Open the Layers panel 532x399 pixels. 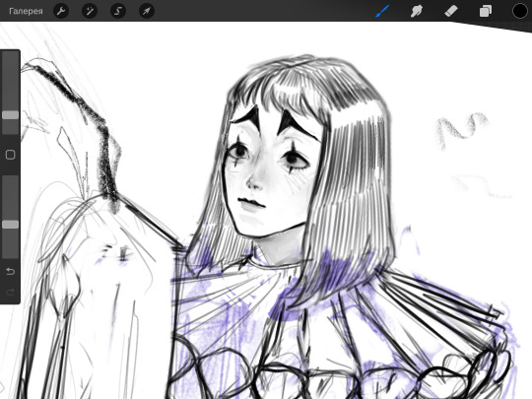pyautogui.click(x=485, y=11)
